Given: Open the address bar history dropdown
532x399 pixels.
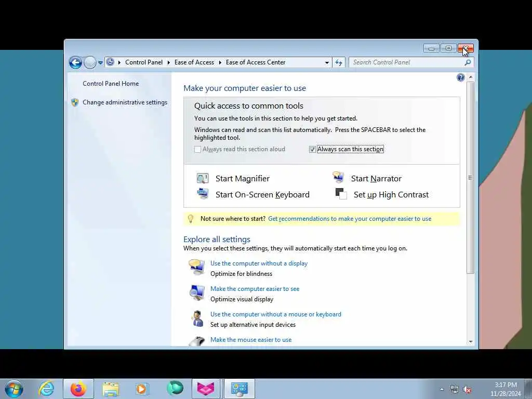Looking at the screenshot, I should pos(327,63).
